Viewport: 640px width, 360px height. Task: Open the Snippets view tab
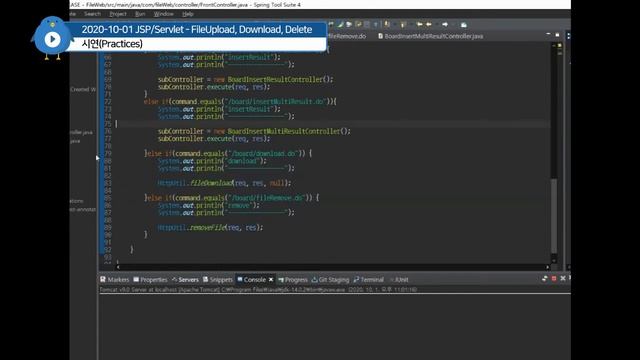[218, 280]
